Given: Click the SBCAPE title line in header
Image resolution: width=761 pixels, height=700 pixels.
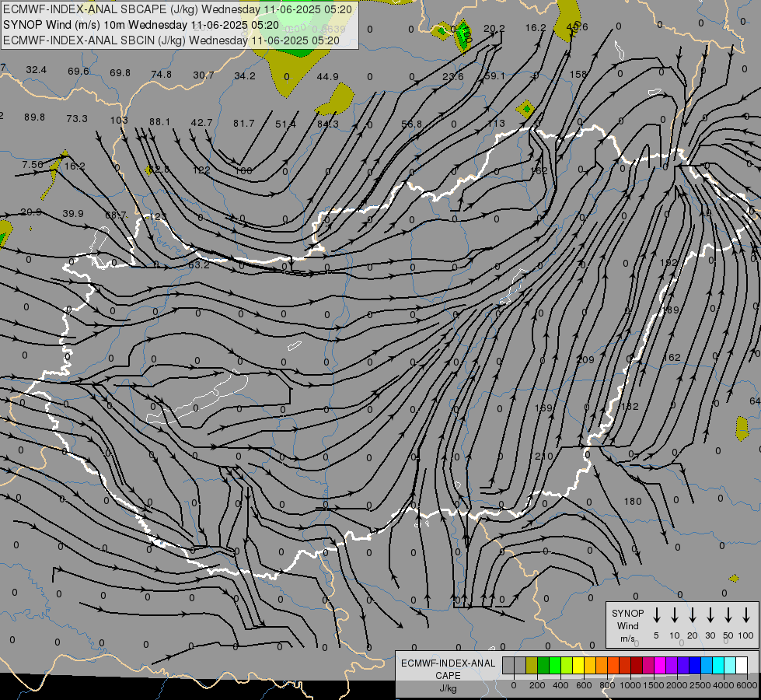Looking at the screenshot, I should click(177, 9).
